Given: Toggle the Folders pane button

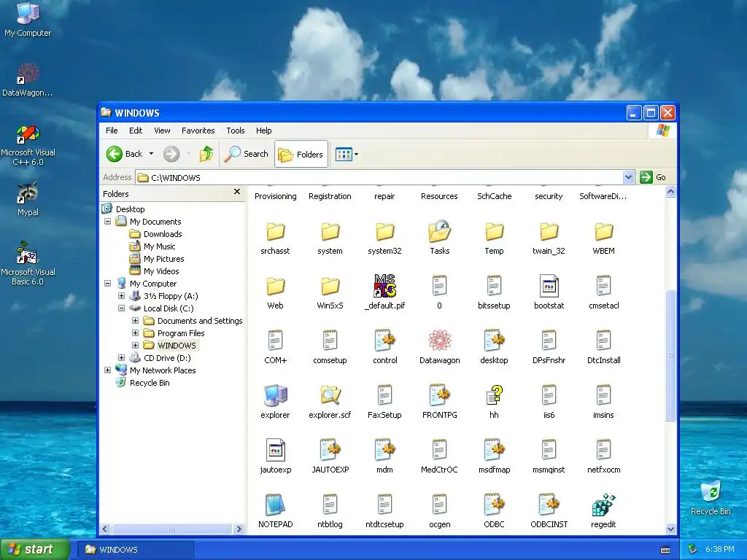Looking at the screenshot, I should (x=301, y=154).
